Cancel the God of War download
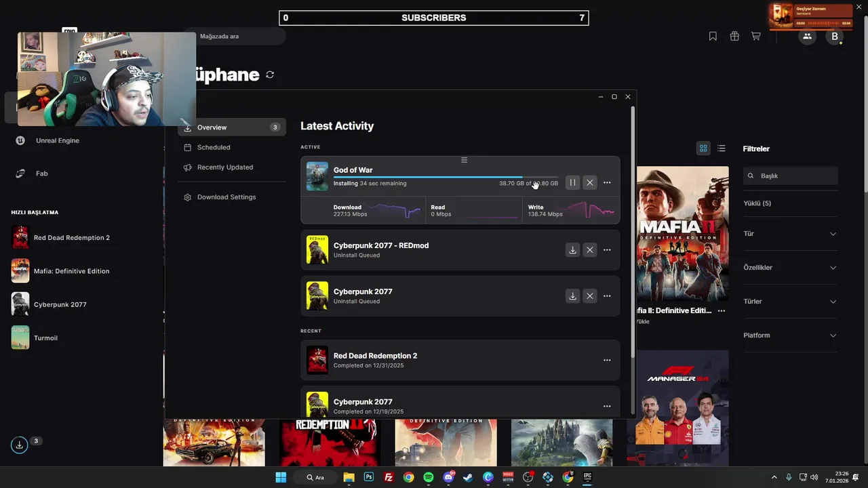The height and width of the screenshot is (488, 868). pos(590,182)
